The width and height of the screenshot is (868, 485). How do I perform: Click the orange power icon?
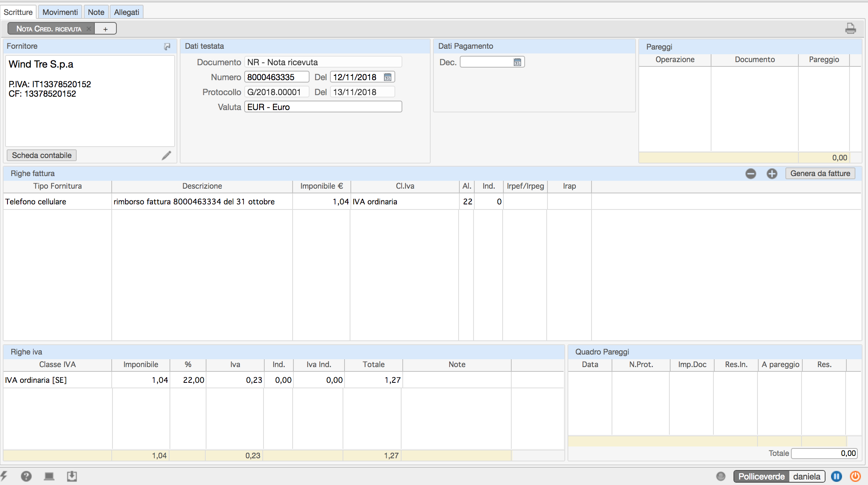[x=855, y=476]
